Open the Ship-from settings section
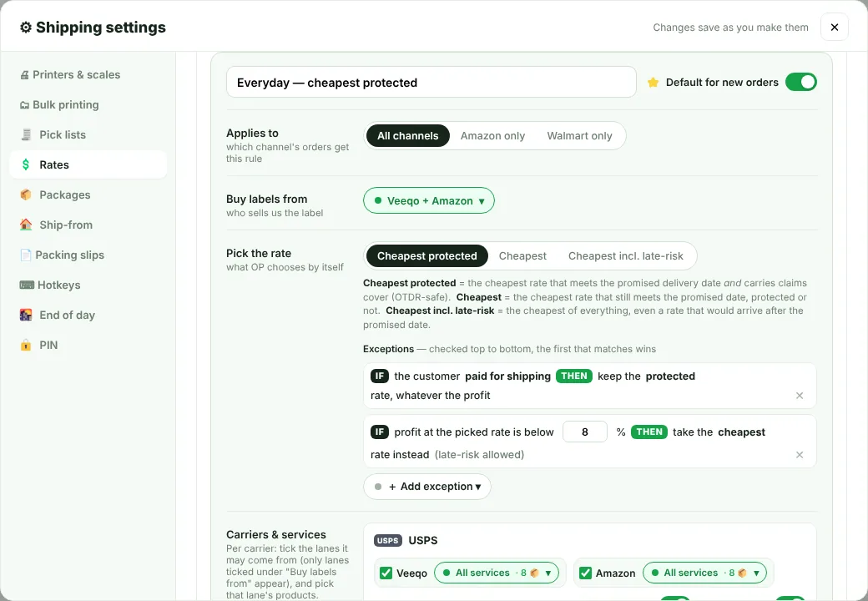The height and width of the screenshot is (601, 868). point(88,225)
